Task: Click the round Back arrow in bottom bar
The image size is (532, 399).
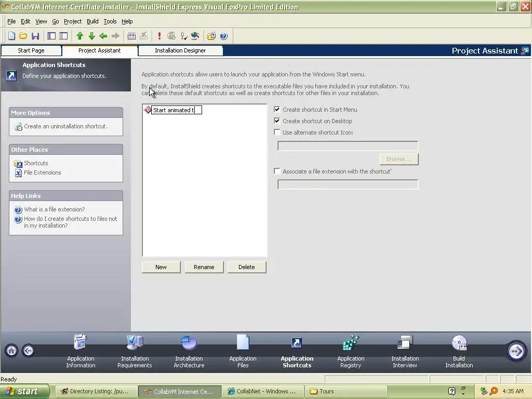Action: coord(28,351)
